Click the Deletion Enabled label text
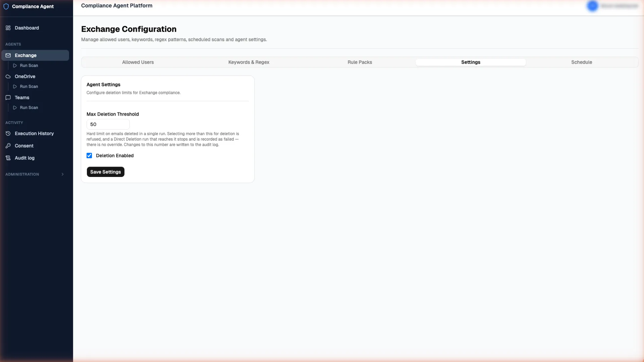Image resolution: width=644 pixels, height=362 pixels. (115, 156)
